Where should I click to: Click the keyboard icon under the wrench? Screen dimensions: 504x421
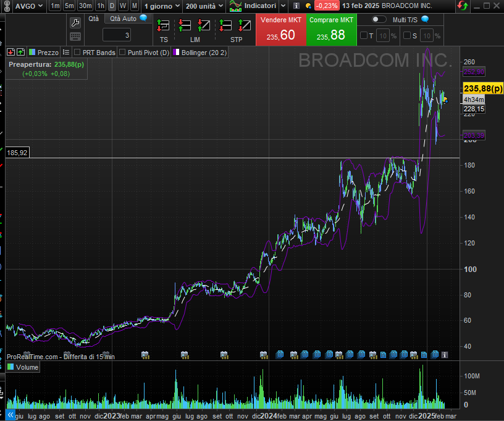(75, 37)
